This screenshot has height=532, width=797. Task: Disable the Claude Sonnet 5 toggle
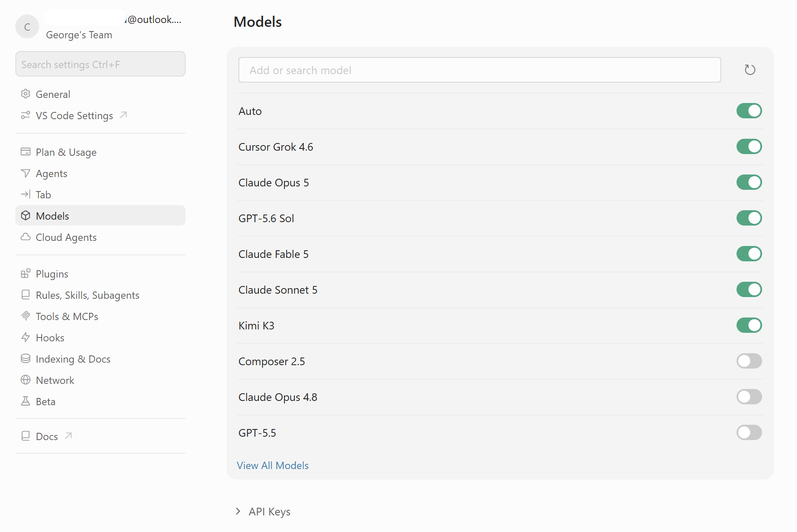[x=749, y=290]
